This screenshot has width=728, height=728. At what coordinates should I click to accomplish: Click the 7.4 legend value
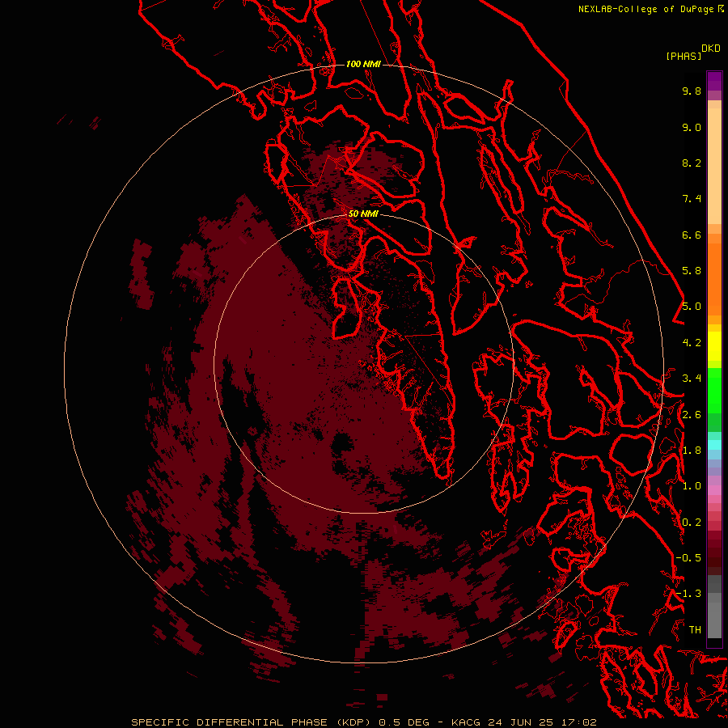pyautogui.click(x=692, y=199)
